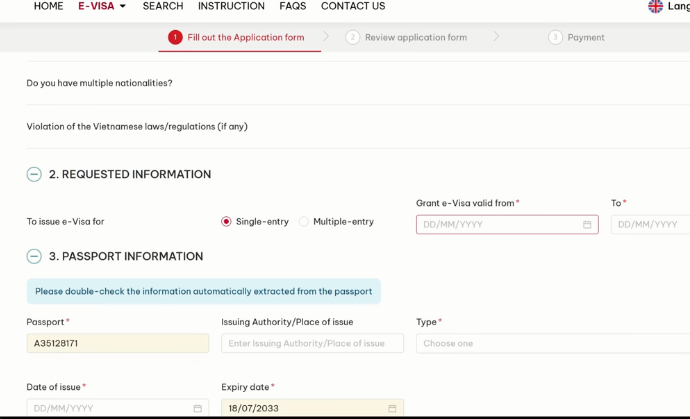The width and height of the screenshot is (690, 419).
Task: Select step 2 Review application form
Action: pos(406,37)
